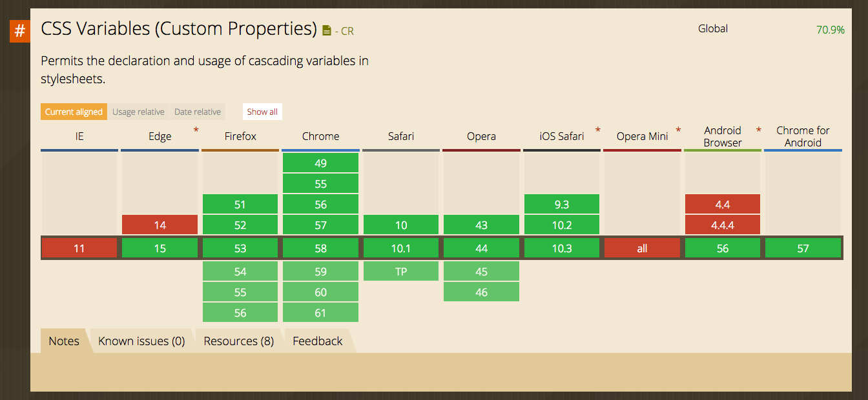The image size is (868, 400).
Task: Open the Notes tab
Action: (x=64, y=341)
